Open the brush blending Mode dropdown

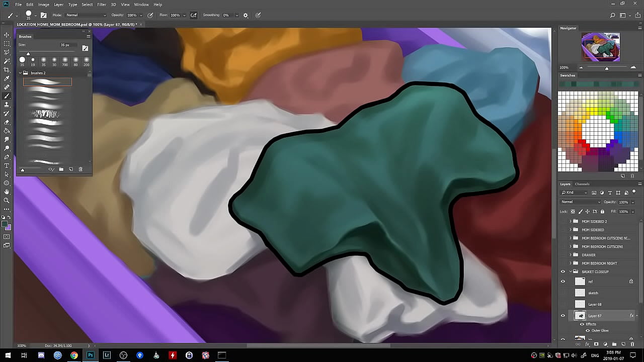click(x=86, y=15)
